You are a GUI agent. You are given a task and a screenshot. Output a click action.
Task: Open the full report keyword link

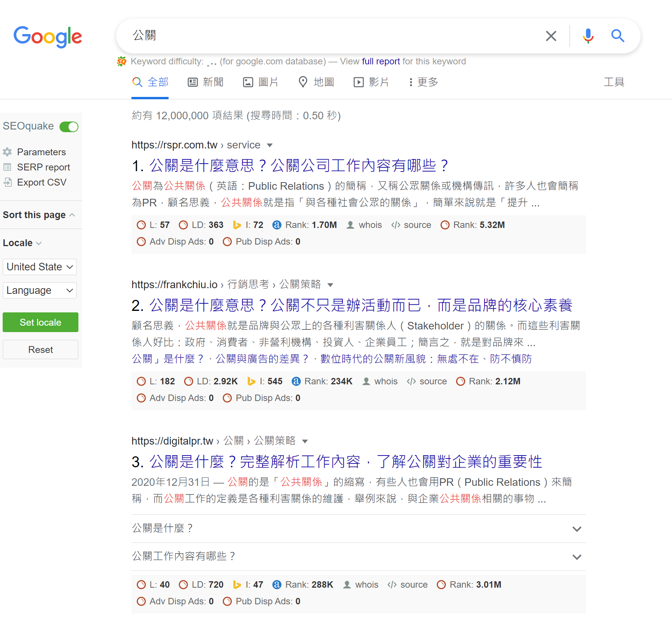click(x=381, y=61)
